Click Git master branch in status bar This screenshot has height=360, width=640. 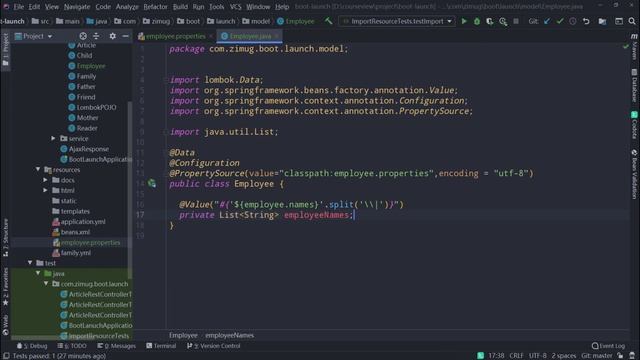(x=597, y=356)
